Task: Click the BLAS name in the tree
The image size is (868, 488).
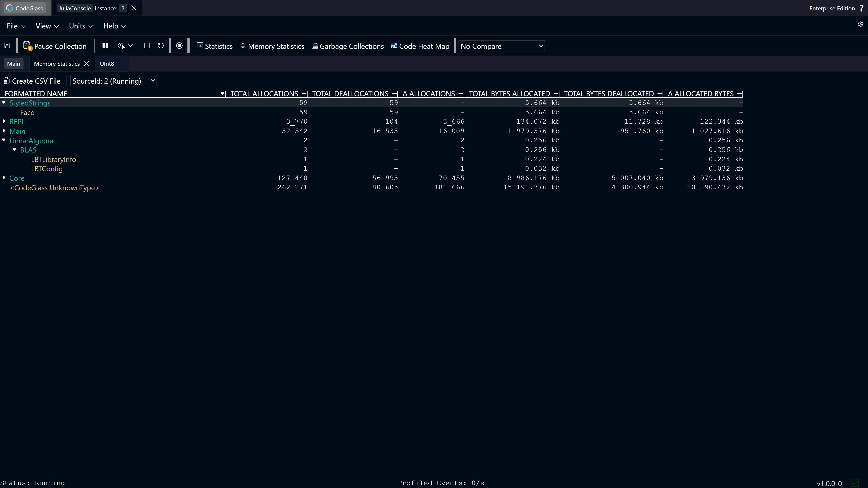Action: [28, 150]
